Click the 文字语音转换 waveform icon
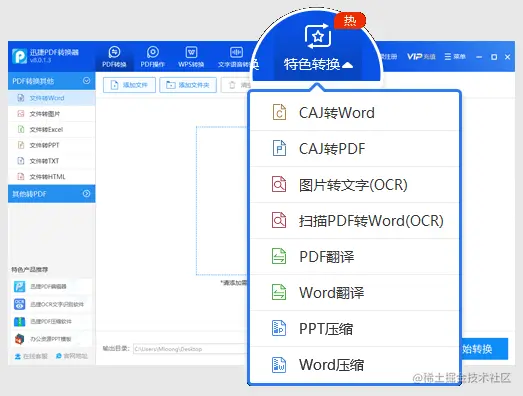The image size is (523, 396). point(236,52)
